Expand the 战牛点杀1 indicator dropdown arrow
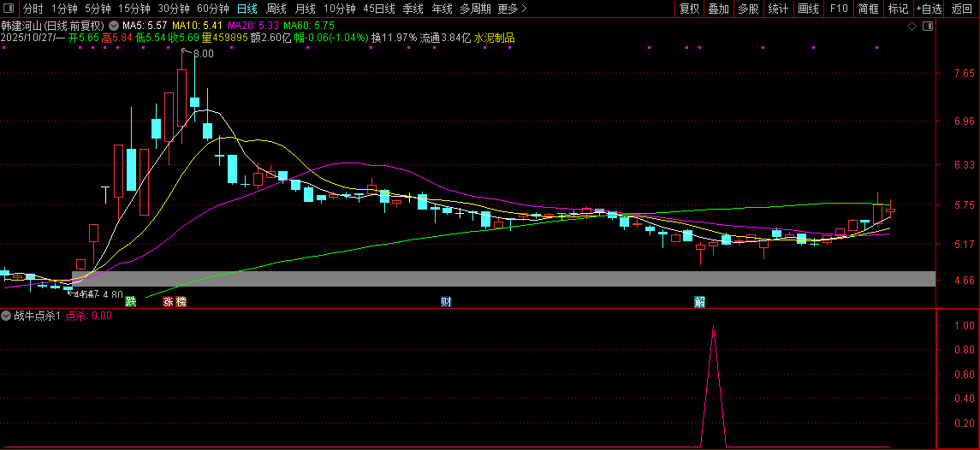Viewport: 980px width, 450px height. tap(7, 316)
